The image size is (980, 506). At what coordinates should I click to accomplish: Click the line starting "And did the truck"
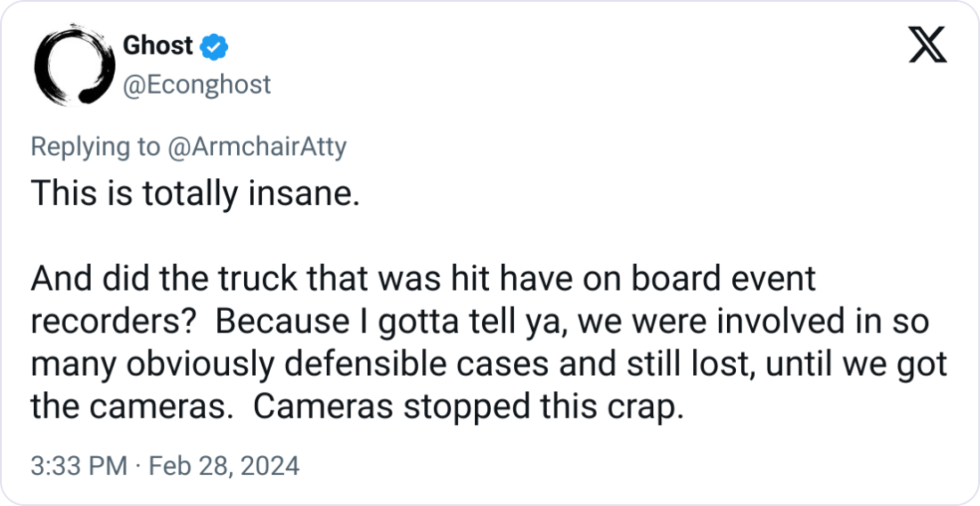(x=423, y=279)
